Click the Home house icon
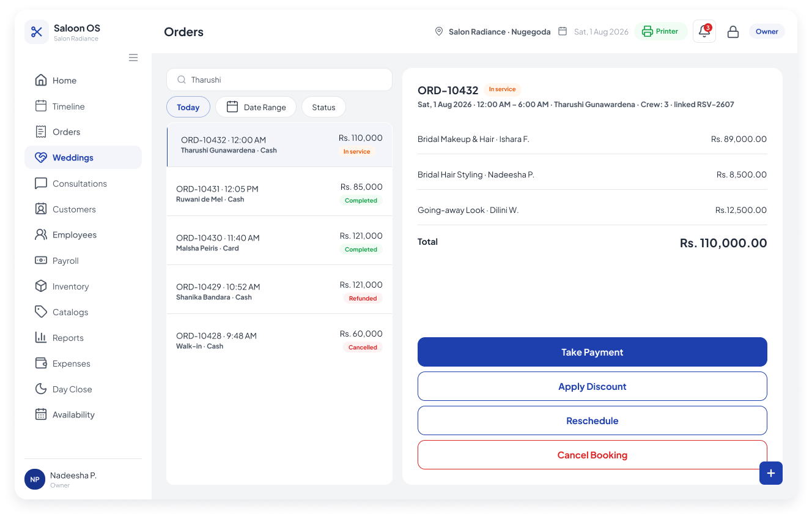This screenshot has width=812, height=519. [x=41, y=80]
